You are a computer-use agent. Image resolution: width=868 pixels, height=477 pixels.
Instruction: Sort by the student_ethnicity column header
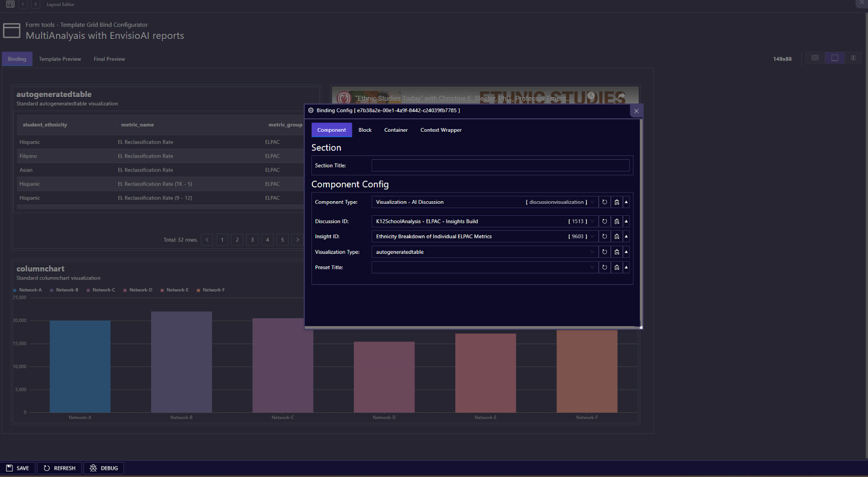[x=45, y=125]
